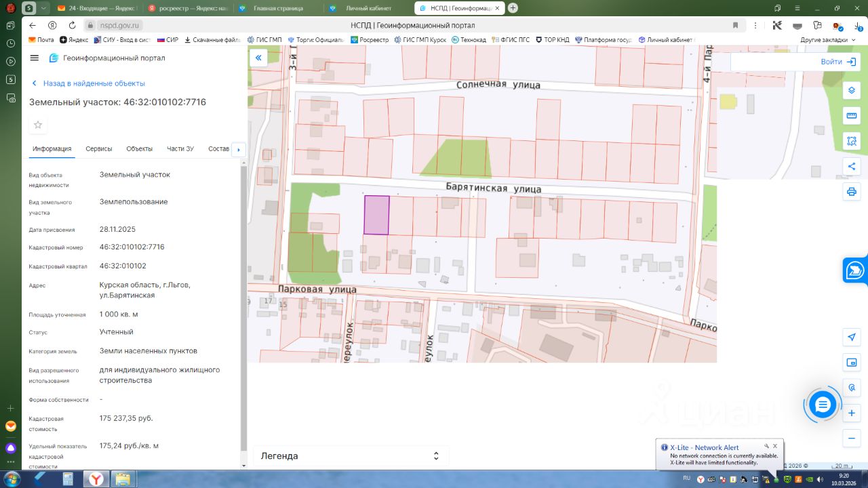Viewport: 868px width, 488px height.
Task: Open the hamburger menu of the Геоинформационный портал
Action: 35,58
